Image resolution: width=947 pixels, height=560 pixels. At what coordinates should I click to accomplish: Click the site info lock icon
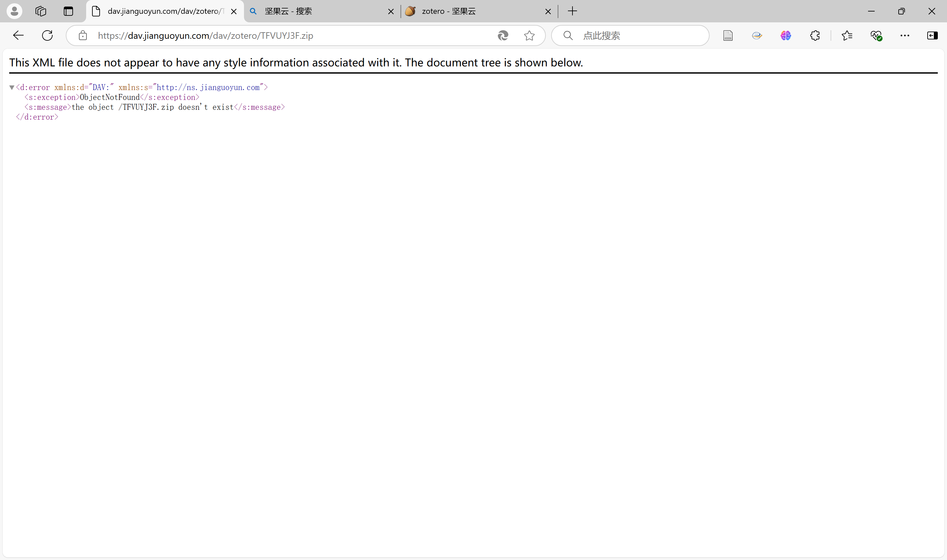83,35
